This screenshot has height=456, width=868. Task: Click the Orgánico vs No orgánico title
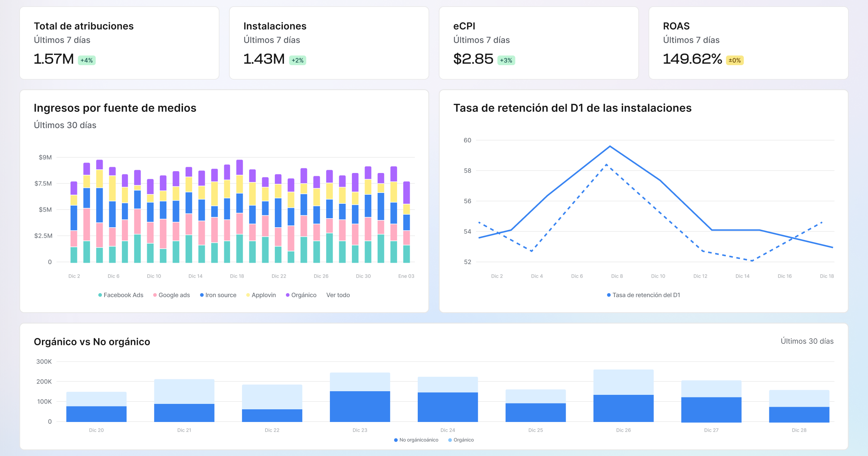92,342
